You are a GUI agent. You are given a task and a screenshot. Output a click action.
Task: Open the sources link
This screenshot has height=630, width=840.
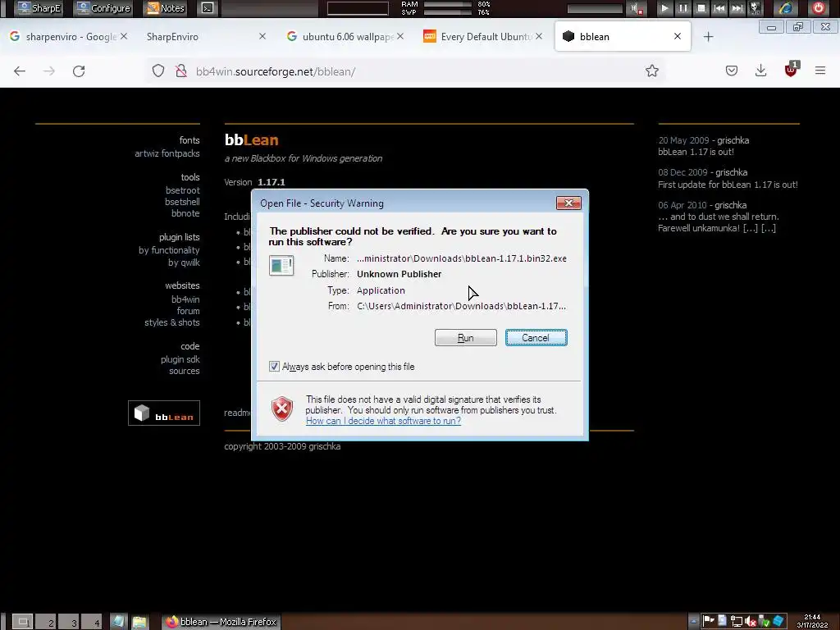coord(185,371)
